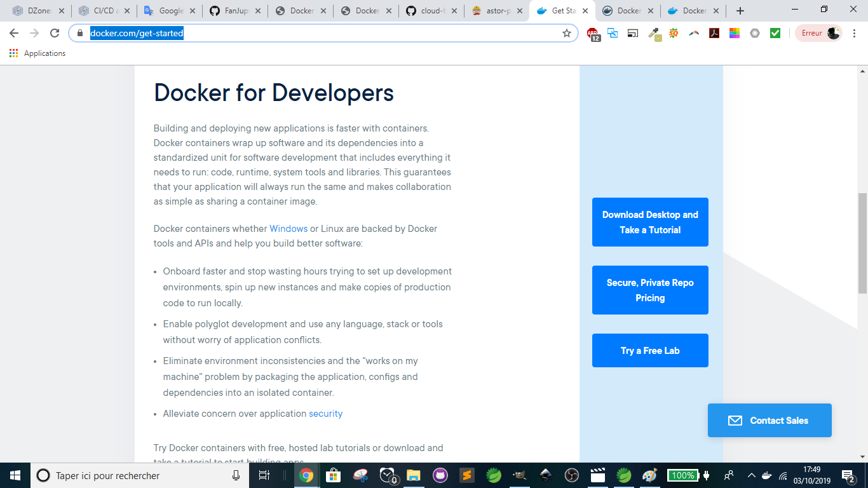Open the taskbar clock and calendar
868x488 pixels.
(x=812, y=475)
